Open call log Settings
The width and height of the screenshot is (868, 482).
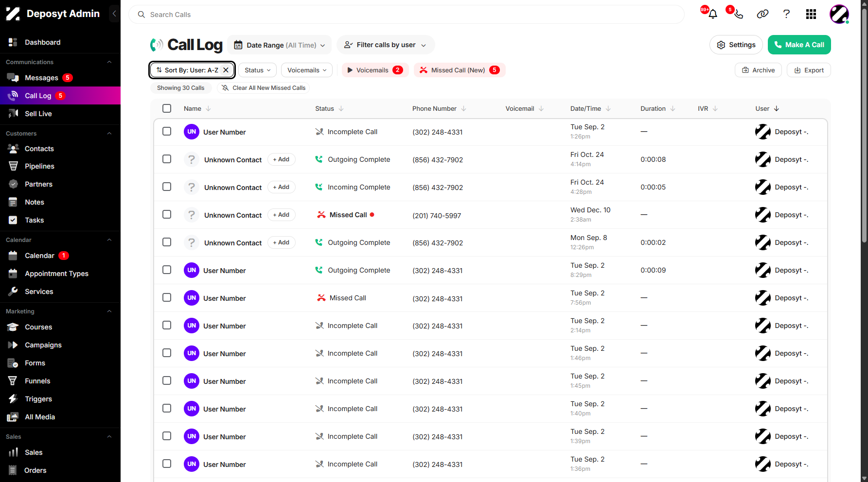pyautogui.click(x=736, y=45)
